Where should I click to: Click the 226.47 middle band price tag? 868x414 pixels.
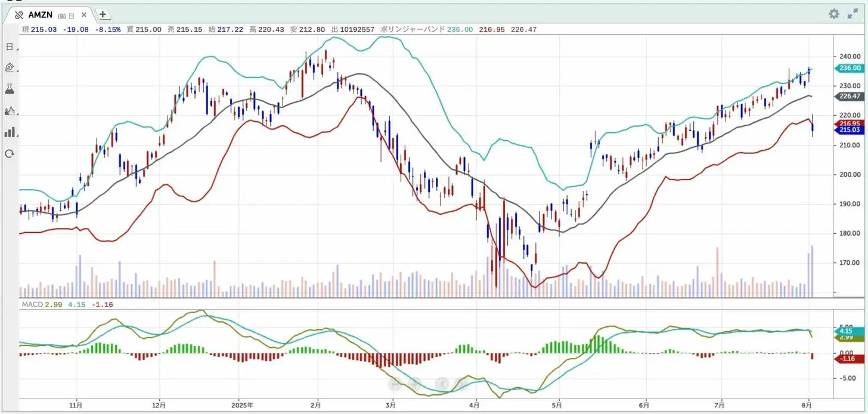point(848,96)
